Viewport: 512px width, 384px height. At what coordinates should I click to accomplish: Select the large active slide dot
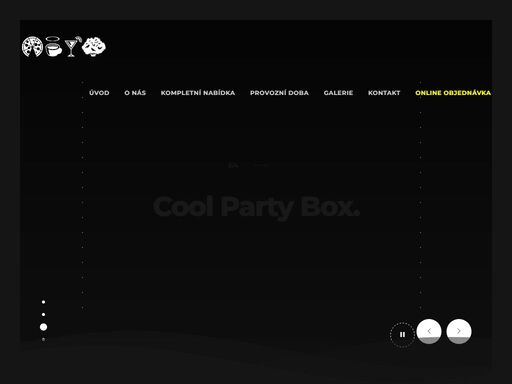(43, 327)
